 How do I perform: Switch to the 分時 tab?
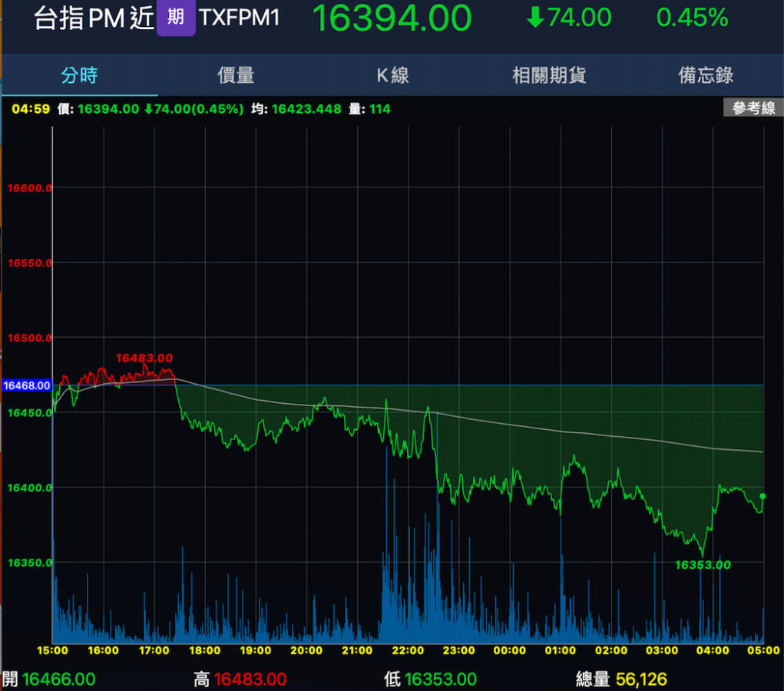click(x=80, y=75)
